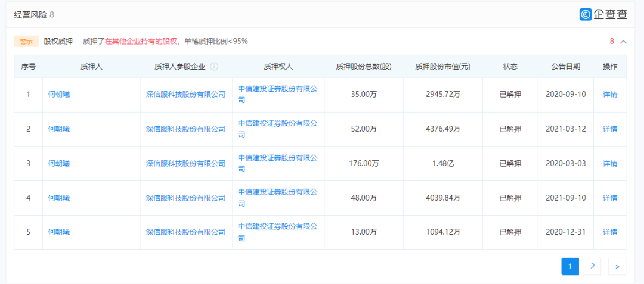Click the 176.00万 cell
The image size is (644, 284).
[364, 163]
